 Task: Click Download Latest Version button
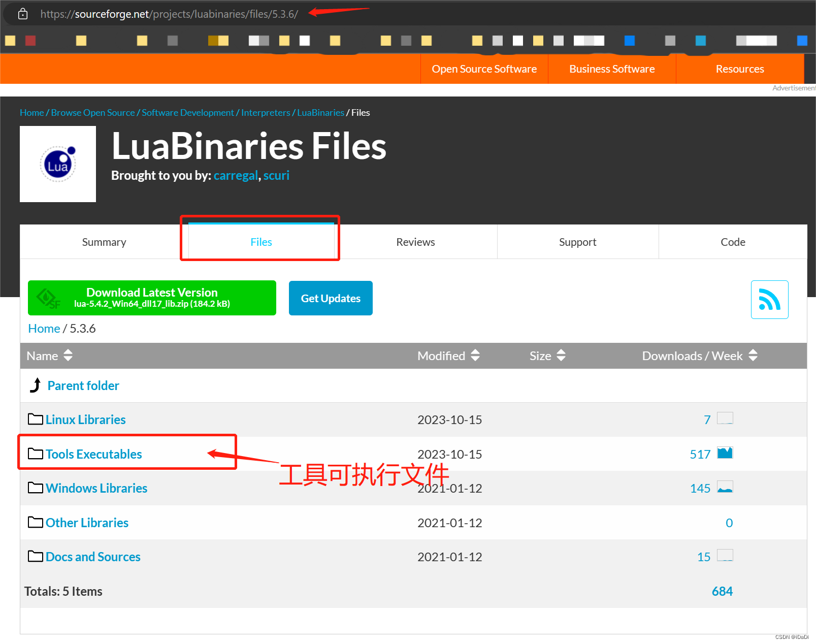click(152, 298)
